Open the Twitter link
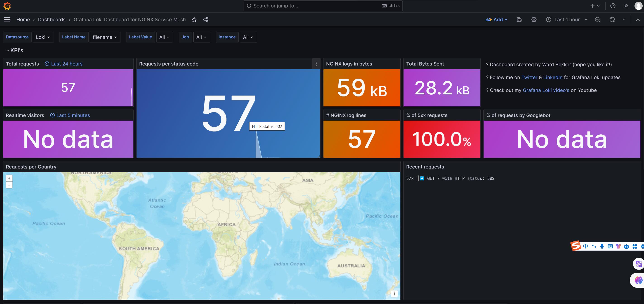 coord(529,77)
